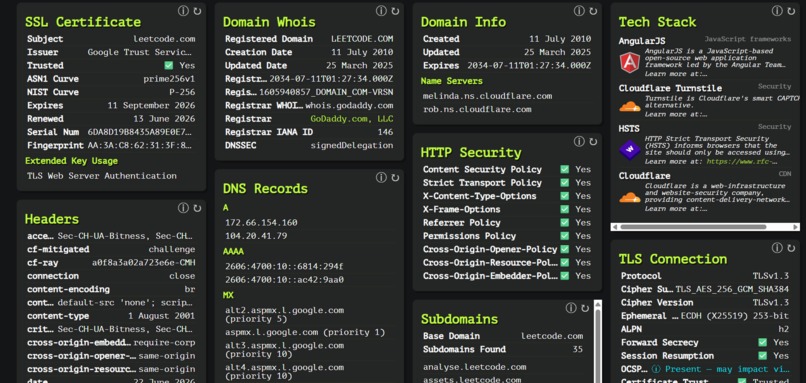Open info icon on TLS Connection card
This screenshot has width=806, height=383.
777,248
